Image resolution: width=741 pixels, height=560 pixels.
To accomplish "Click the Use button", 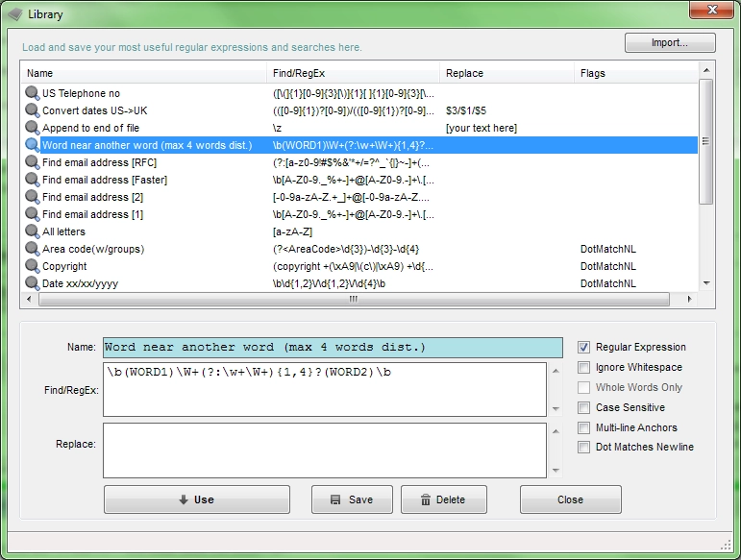I will 197,499.
